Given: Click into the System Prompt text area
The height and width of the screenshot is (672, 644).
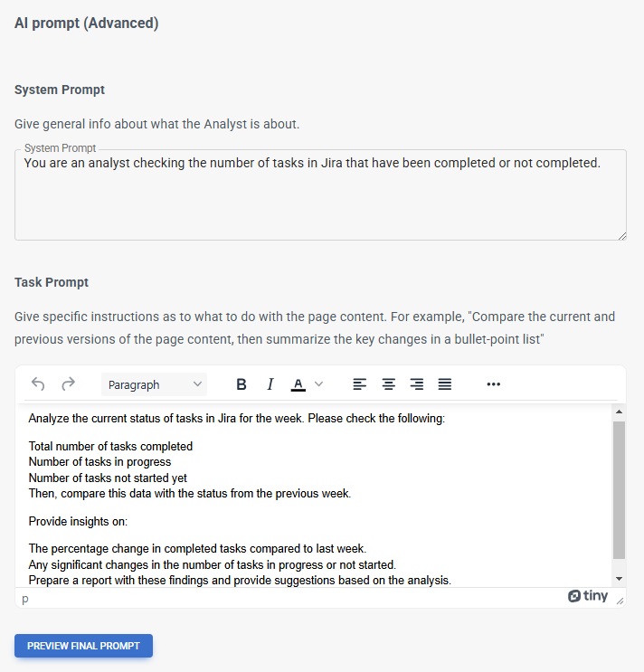Looking at the screenshot, I should click(x=320, y=194).
